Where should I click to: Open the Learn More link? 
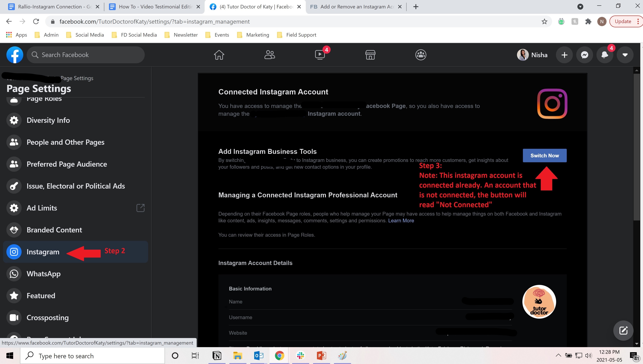coord(401,220)
